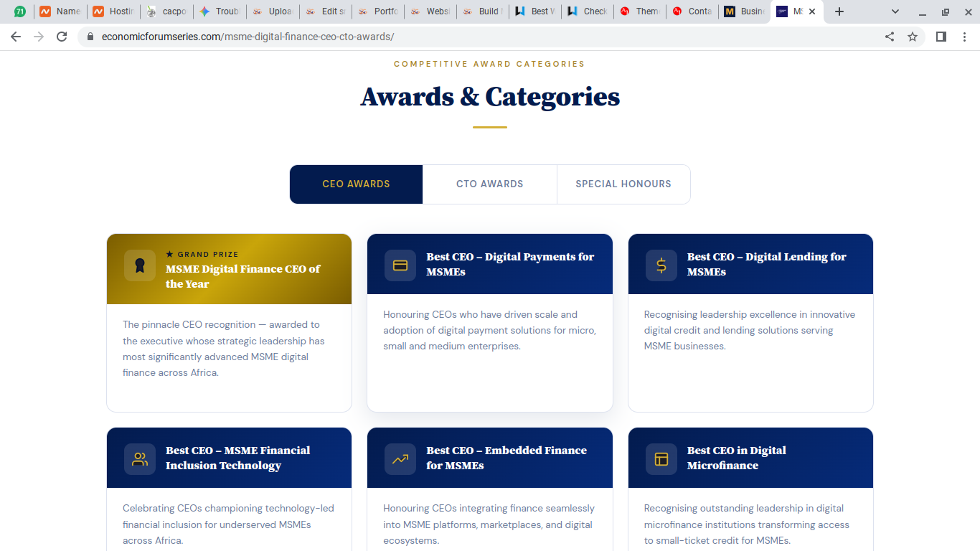Expand the tab search dropdown
The width and height of the screenshot is (980, 551).
click(x=895, y=11)
